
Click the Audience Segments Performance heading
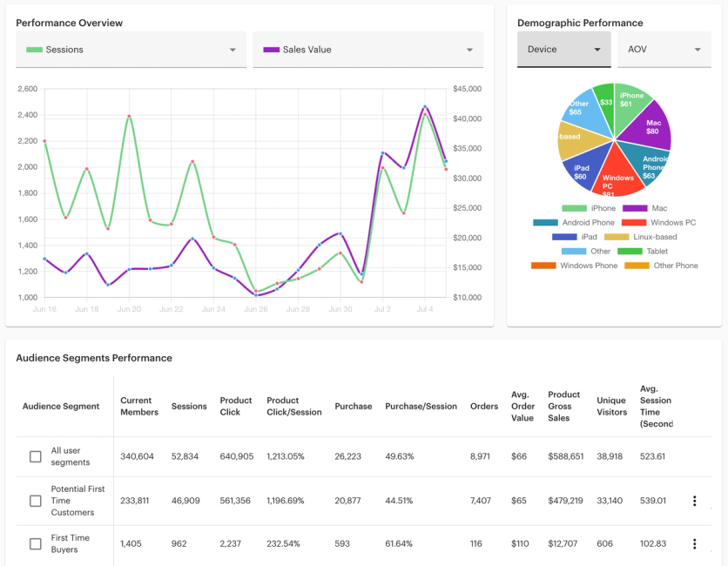tap(94, 358)
